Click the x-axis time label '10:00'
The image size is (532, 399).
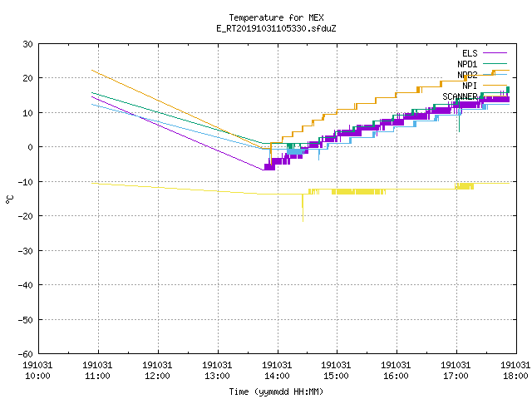tap(37, 376)
